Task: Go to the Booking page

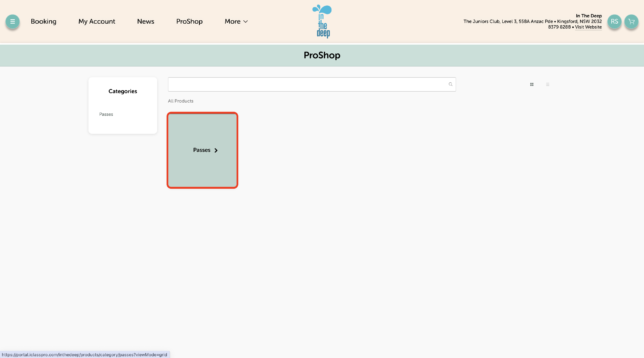Action: pos(44,21)
